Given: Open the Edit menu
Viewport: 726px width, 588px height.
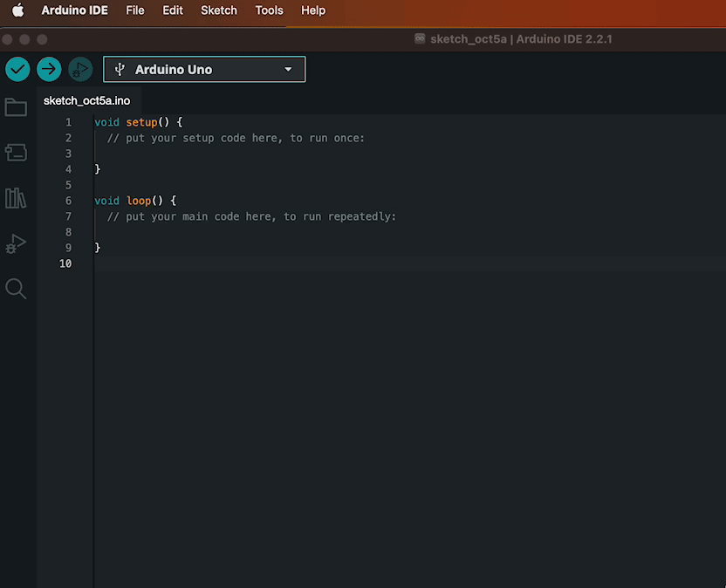Looking at the screenshot, I should pos(173,10).
